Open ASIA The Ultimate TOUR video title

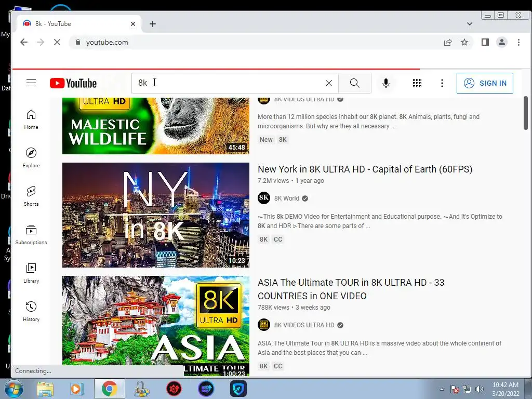[351, 289]
